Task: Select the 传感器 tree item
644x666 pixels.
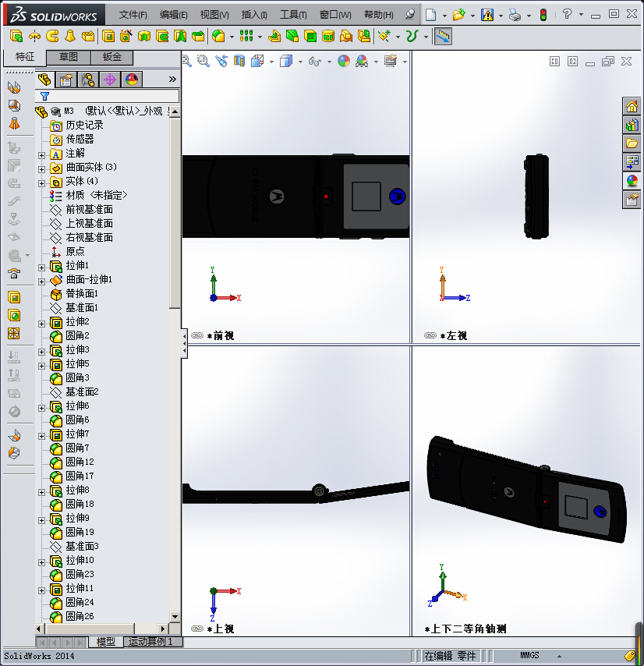Action: tap(80, 140)
